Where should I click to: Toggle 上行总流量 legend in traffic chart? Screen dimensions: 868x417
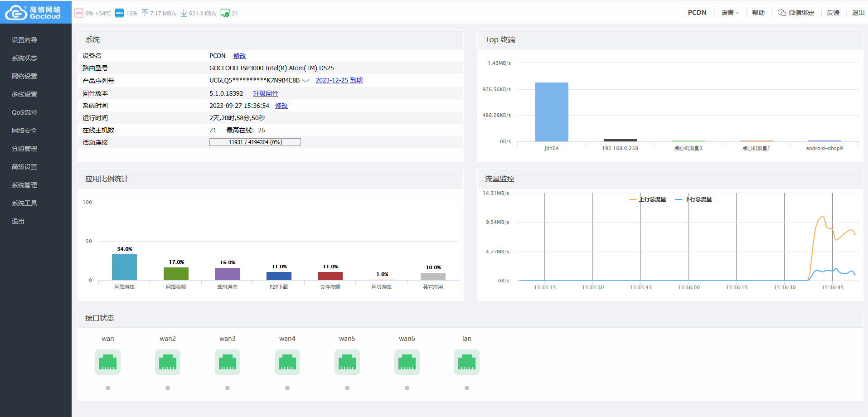648,199
